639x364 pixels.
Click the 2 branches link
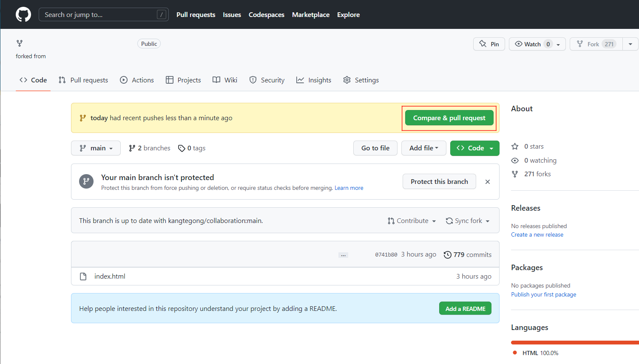click(x=150, y=148)
